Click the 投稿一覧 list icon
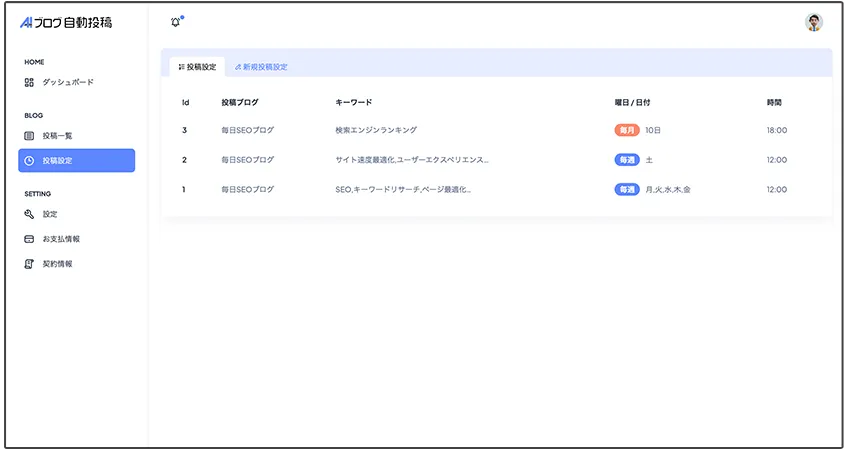850x450 pixels. (x=29, y=135)
